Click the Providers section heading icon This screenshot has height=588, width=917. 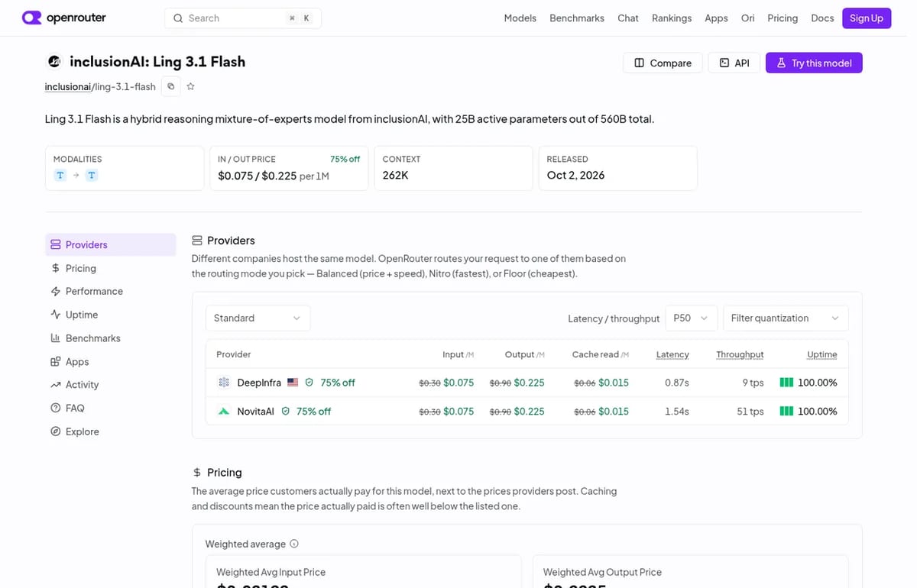tap(197, 241)
